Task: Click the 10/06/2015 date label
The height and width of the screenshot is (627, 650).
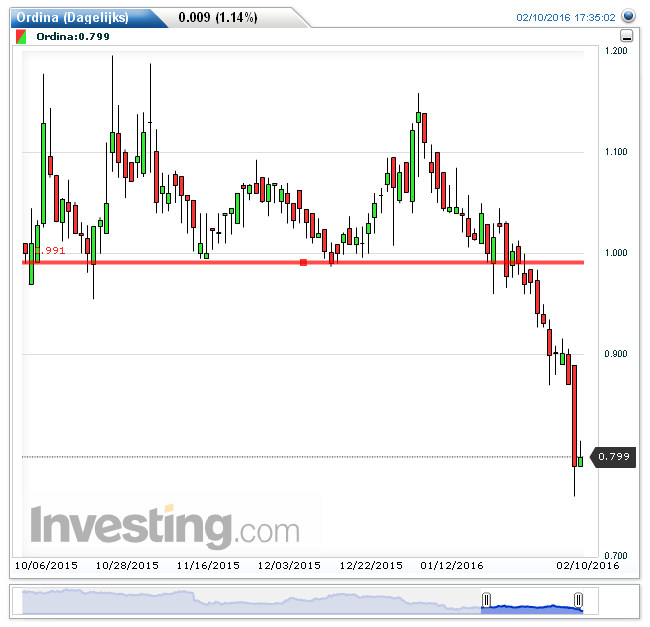Action: tap(46, 566)
